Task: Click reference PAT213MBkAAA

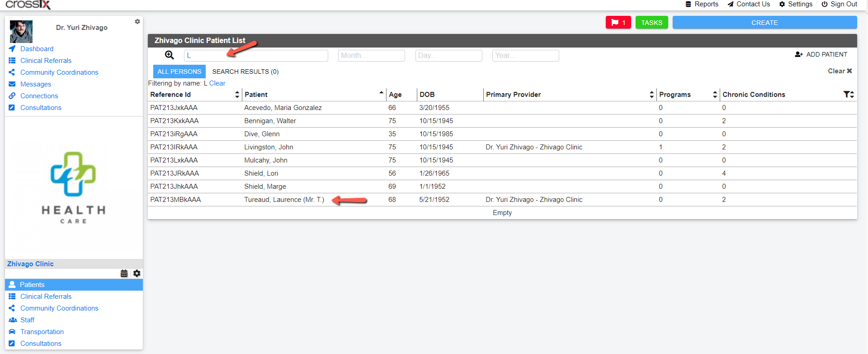Action: (175, 200)
